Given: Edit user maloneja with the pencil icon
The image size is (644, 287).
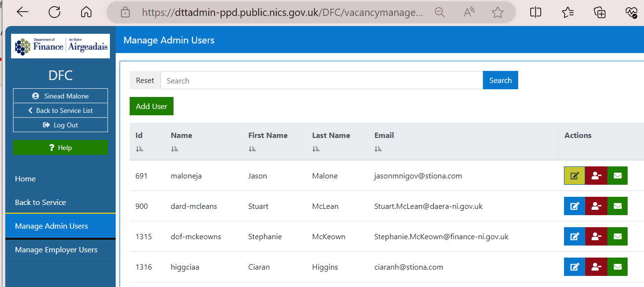Looking at the screenshot, I should (575, 176).
